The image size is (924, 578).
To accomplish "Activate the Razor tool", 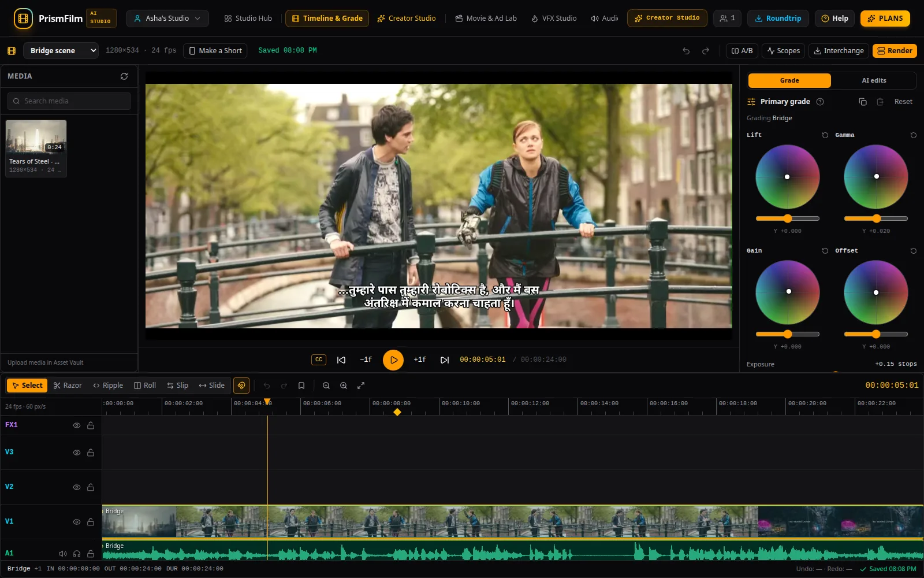I will point(68,386).
